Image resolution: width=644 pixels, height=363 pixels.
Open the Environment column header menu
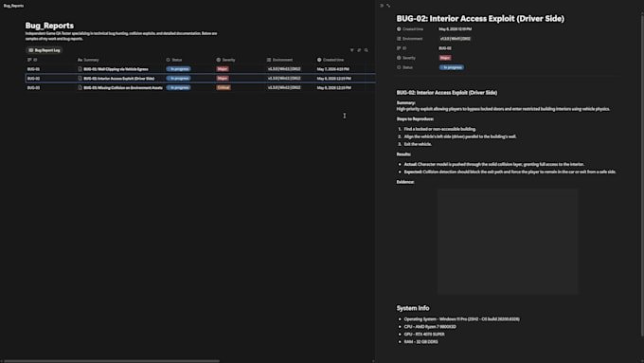pos(279,60)
